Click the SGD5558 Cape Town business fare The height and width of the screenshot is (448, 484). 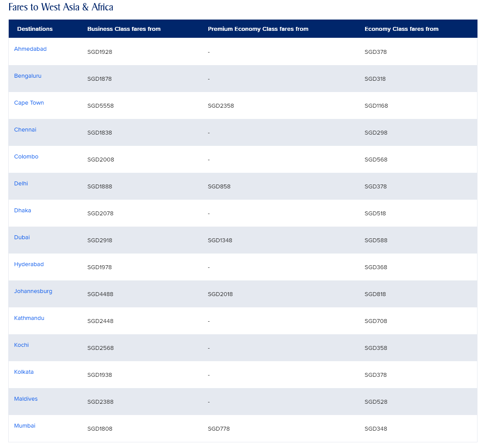coord(100,106)
